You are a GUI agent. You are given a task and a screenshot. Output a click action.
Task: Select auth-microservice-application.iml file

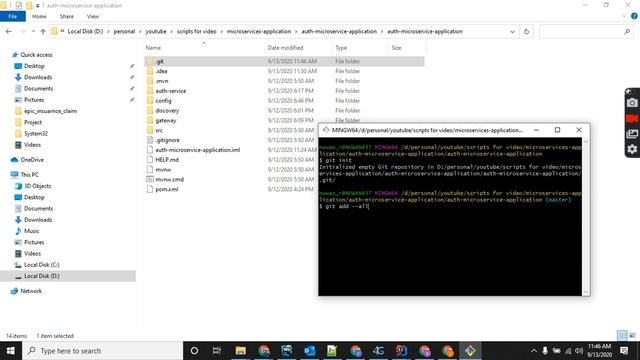pyautogui.click(x=198, y=150)
